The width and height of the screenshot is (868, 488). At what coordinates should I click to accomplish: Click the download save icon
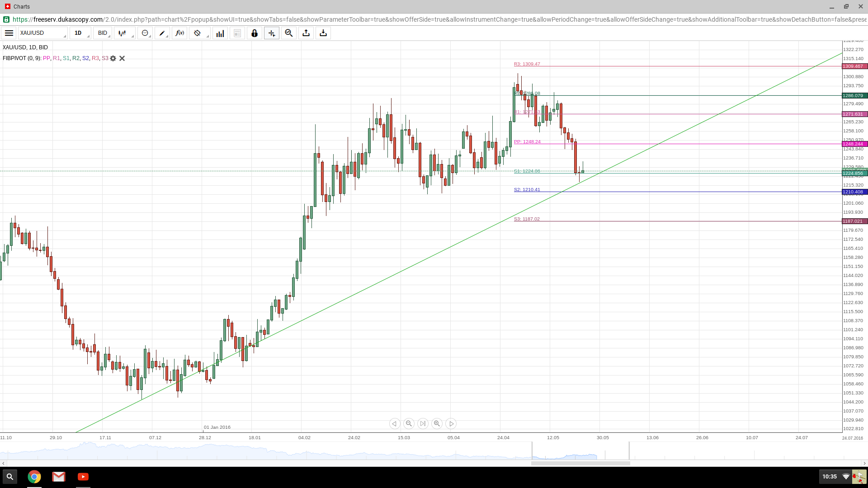point(323,33)
